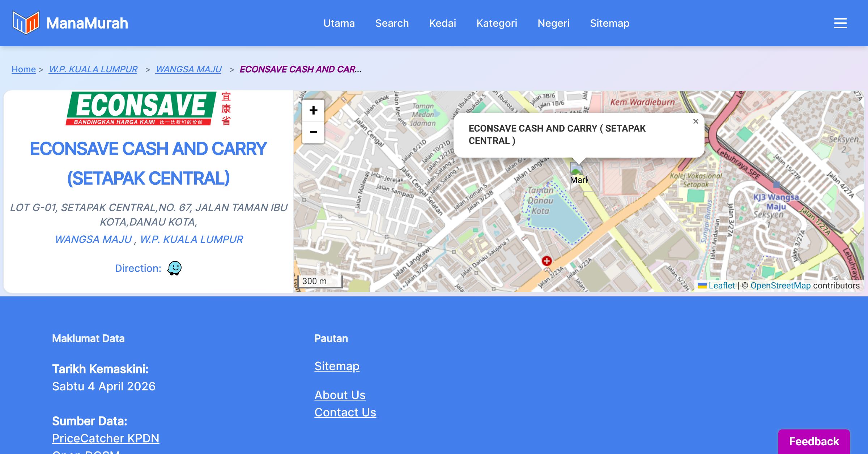Close the map popup
868x454 pixels.
pyautogui.click(x=695, y=121)
